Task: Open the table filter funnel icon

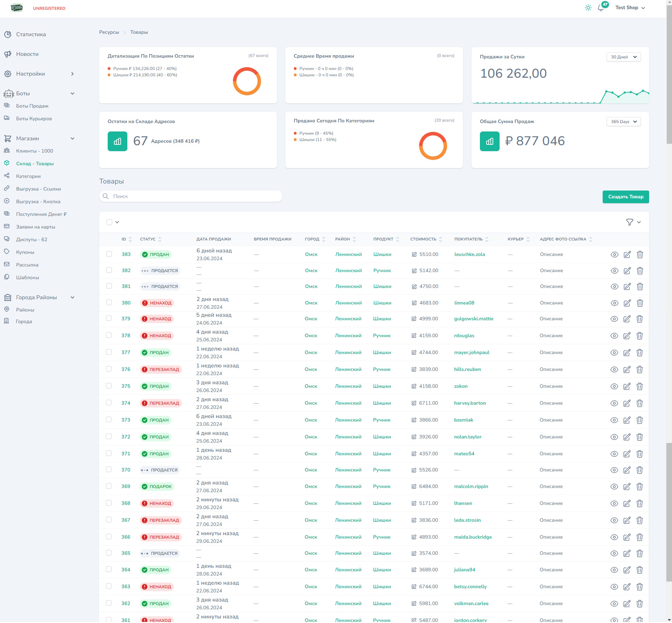Action: click(629, 222)
